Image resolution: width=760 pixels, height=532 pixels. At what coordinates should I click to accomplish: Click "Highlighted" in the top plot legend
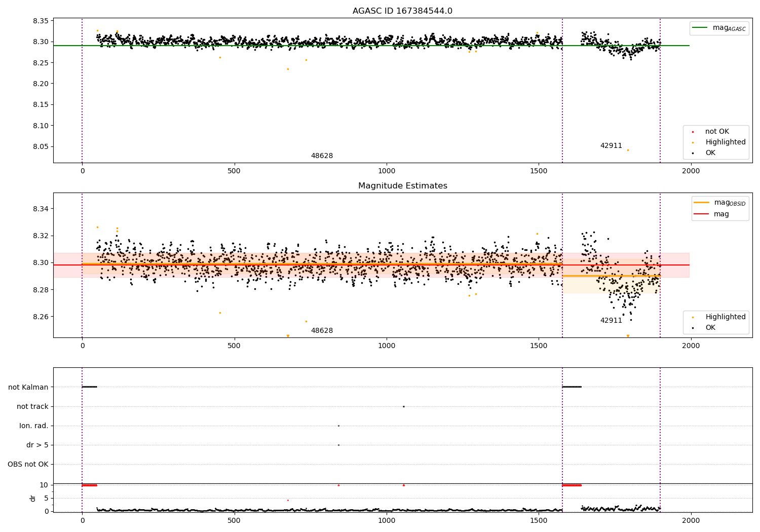726,142
